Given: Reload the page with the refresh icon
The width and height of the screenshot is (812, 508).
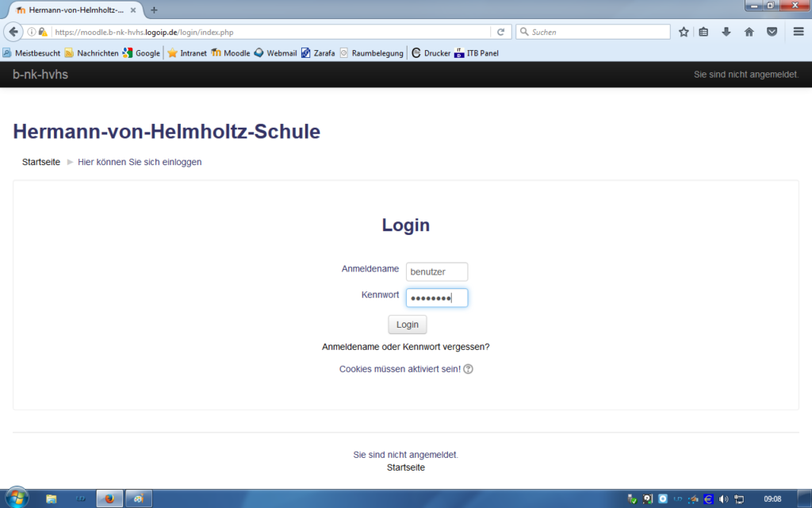Looking at the screenshot, I should 500,32.
